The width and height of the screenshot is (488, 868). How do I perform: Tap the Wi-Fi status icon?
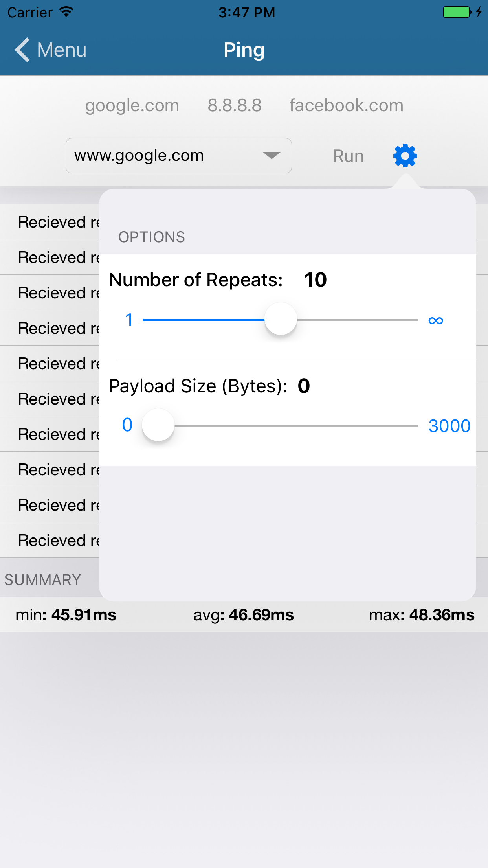click(66, 12)
